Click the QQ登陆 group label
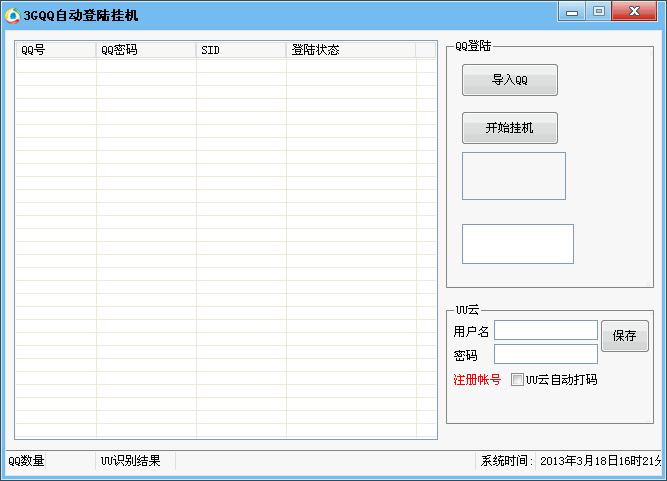Screen dimensions: 667x481 tap(473, 46)
